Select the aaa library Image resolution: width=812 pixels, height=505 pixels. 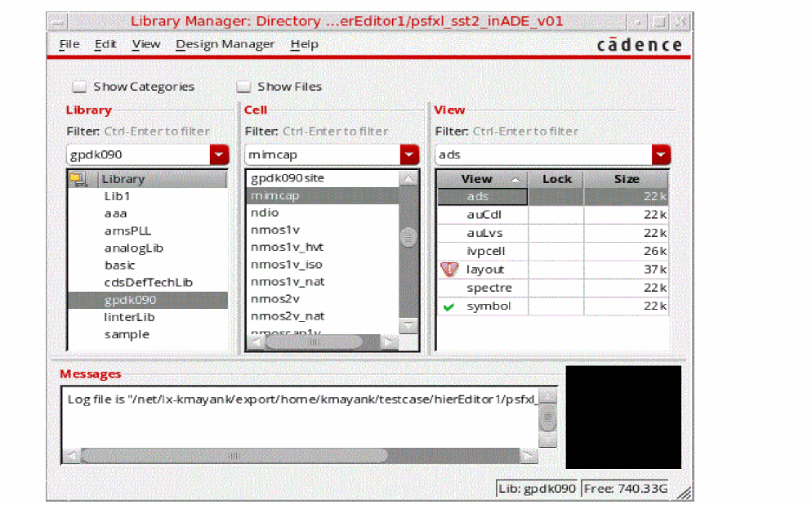tap(148, 213)
